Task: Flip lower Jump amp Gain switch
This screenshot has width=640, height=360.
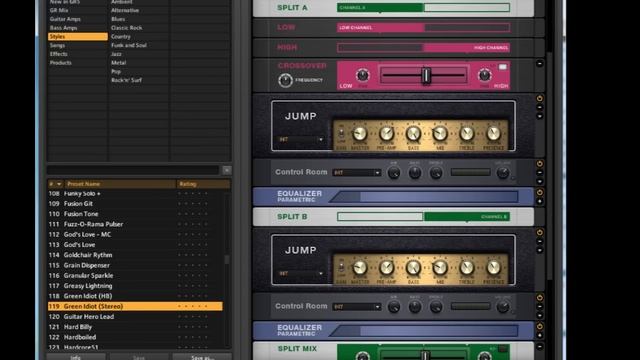Action: (x=341, y=267)
